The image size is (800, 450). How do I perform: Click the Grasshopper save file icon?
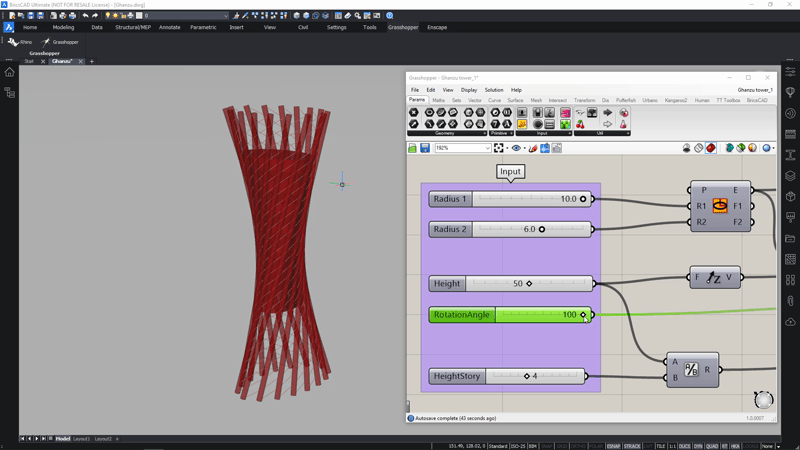[425, 148]
